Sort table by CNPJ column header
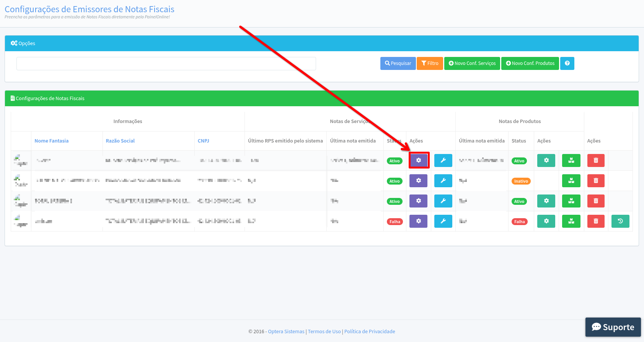The height and width of the screenshot is (342, 644). click(203, 141)
